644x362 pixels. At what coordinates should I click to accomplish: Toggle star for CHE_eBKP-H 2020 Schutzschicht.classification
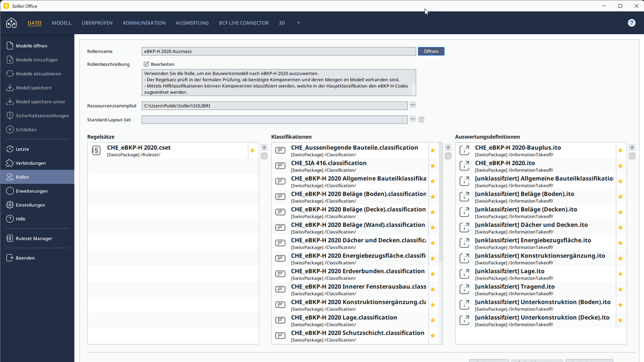click(x=432, y=336)
